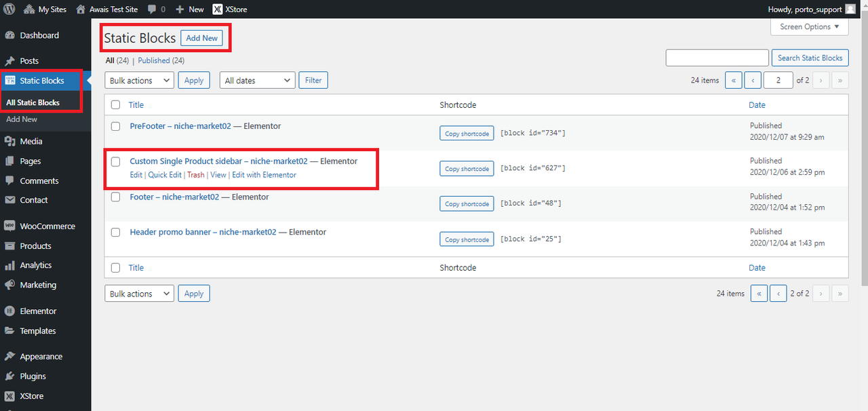Copy shortcode for block id 25
Viewport: 868px width, 411px height.
click(x=467, y=239)
